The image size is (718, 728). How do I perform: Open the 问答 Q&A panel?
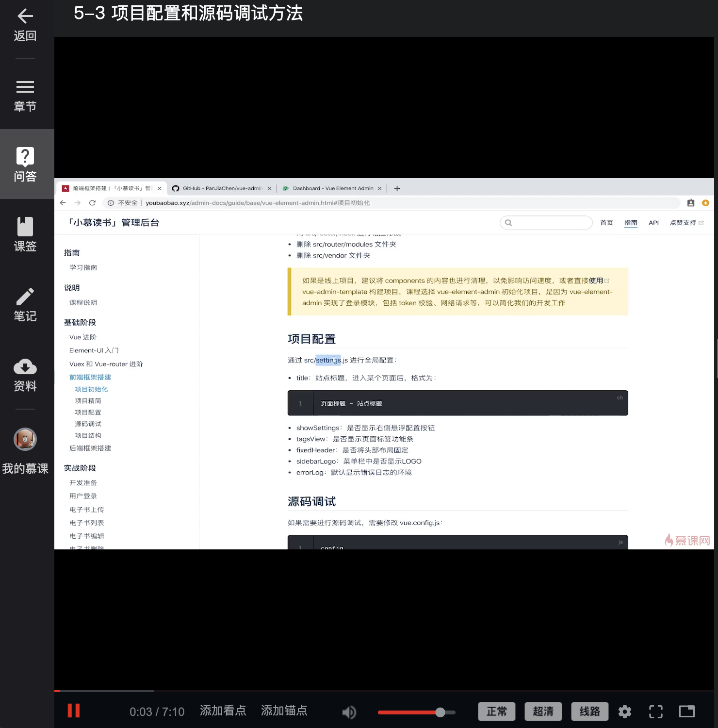point(25,165)
